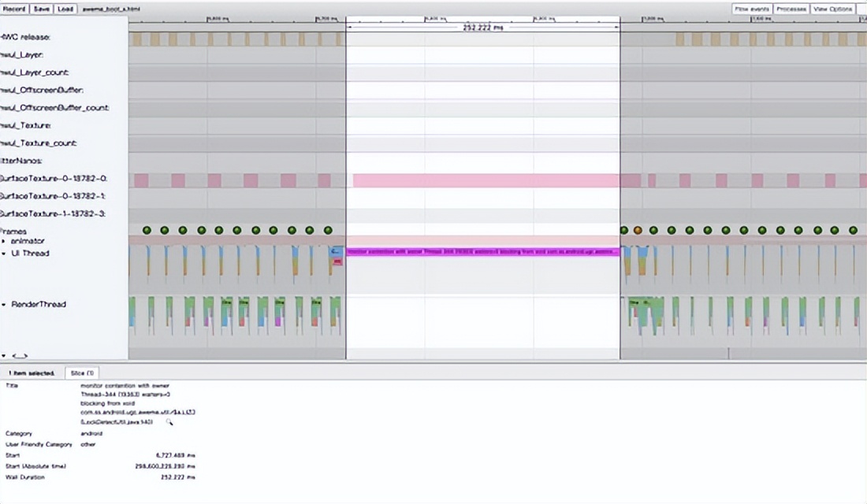This screenshot has height=504, width=867.
Task: Click the Start value 6,727.469 ms
Action: (175, 455)
